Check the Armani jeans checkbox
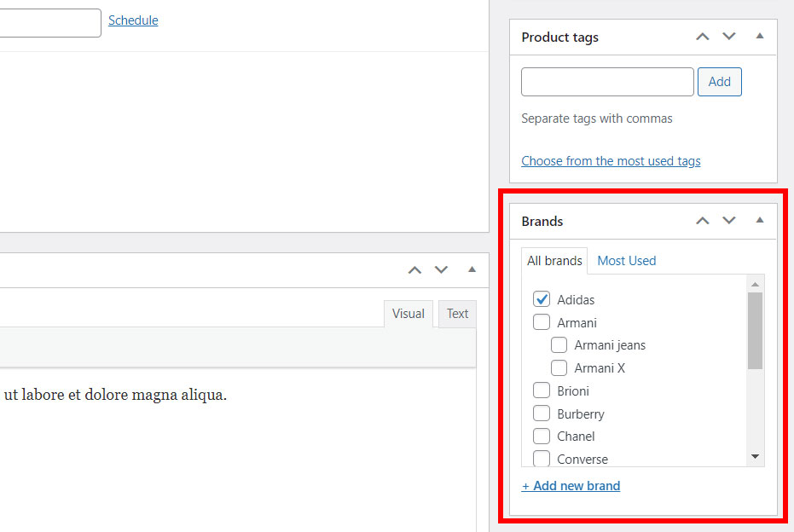 coord(559,345)
